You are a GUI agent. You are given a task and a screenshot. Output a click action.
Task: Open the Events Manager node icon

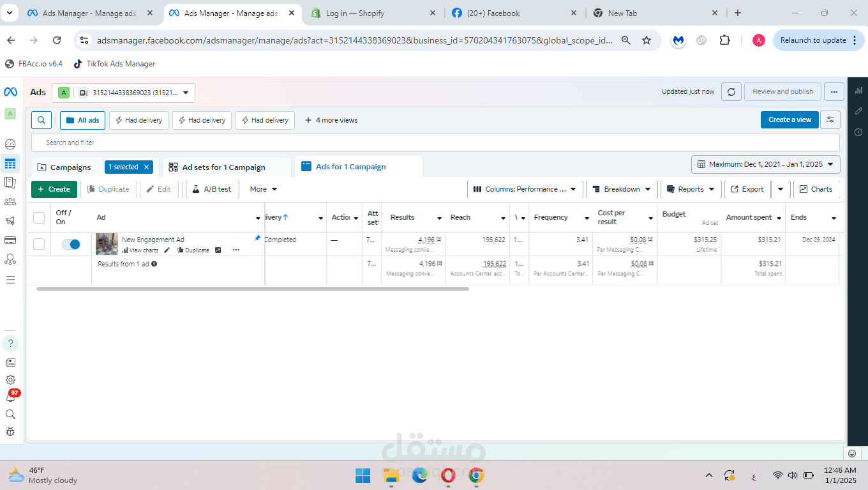10,259
